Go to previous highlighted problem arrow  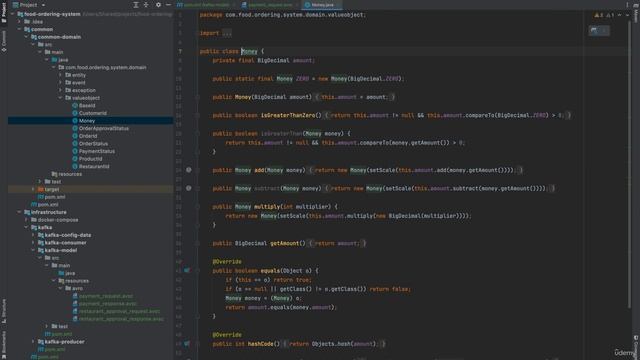[620, 15]
